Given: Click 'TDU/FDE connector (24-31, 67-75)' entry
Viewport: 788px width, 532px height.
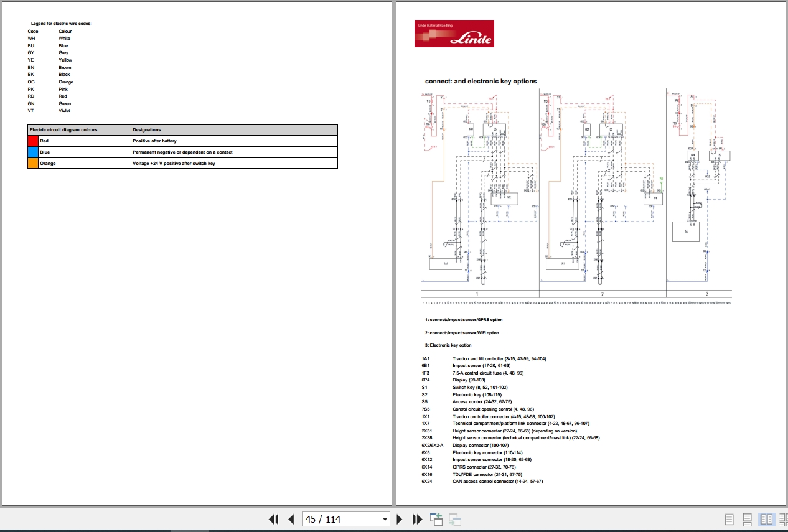Looking at the screenshot, I should pyautogui.click(x=487, y=474).
